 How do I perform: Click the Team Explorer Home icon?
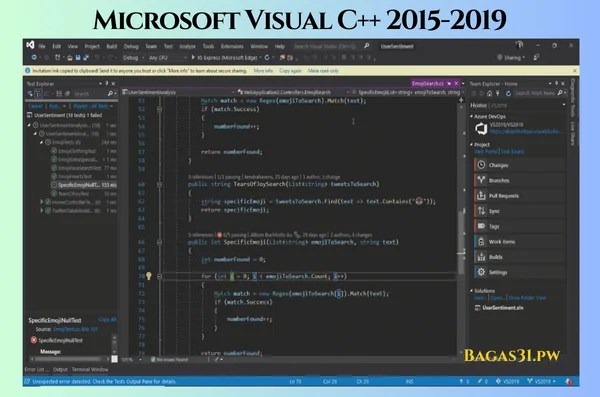(489, 93)
